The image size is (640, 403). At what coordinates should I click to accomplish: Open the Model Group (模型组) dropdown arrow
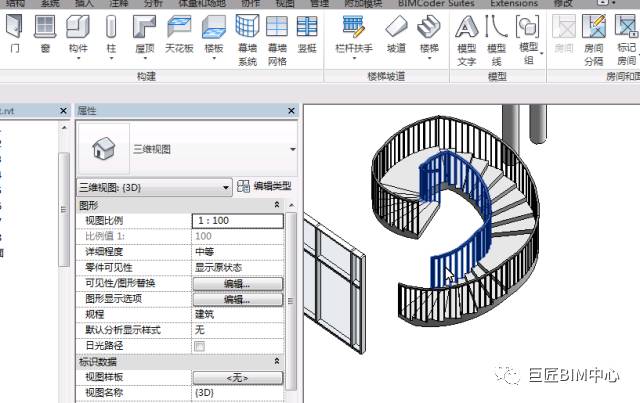point(542,53)
